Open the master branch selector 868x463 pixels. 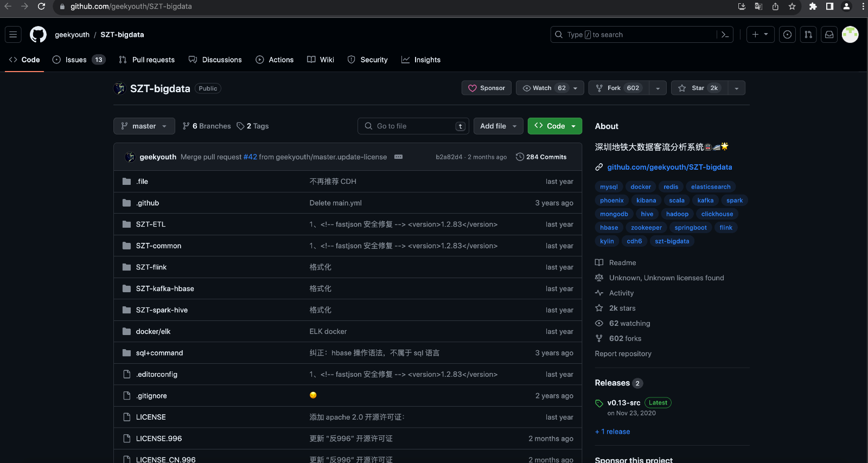144,126
